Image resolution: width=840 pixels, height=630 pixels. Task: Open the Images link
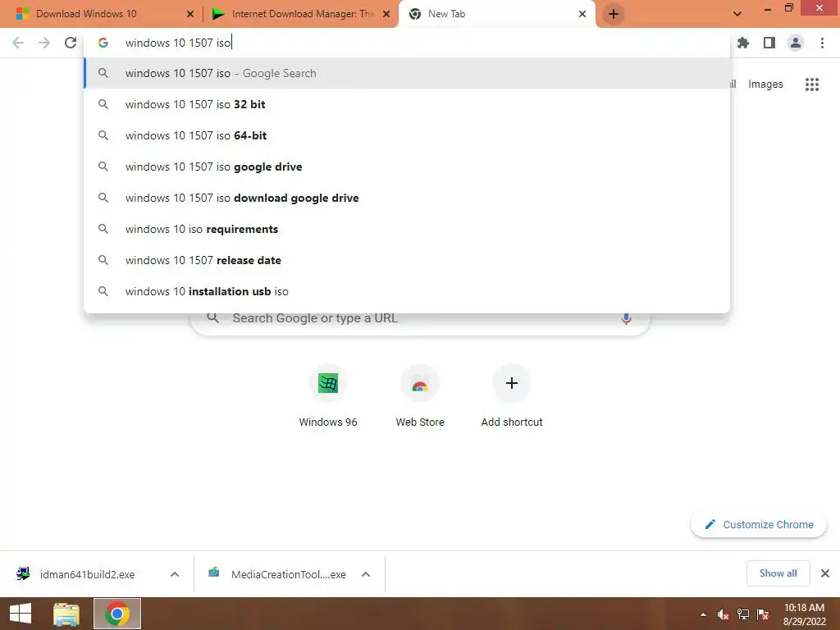tap(765, 84)
